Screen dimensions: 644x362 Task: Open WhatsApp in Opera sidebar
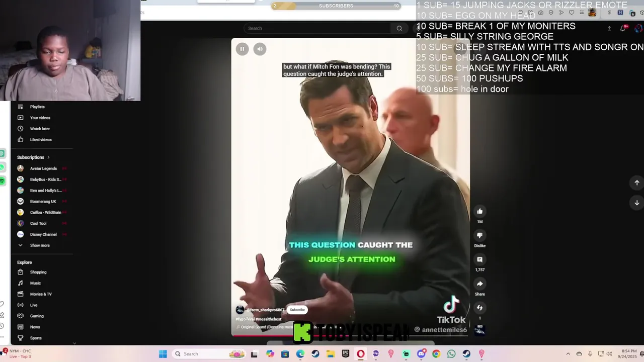[x=3, y=167]
